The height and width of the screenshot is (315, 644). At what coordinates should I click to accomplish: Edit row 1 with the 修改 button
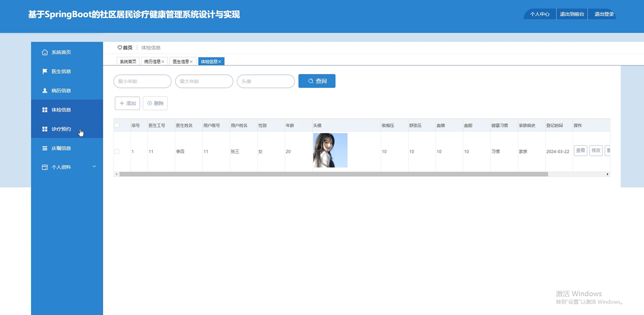point(596,150)
